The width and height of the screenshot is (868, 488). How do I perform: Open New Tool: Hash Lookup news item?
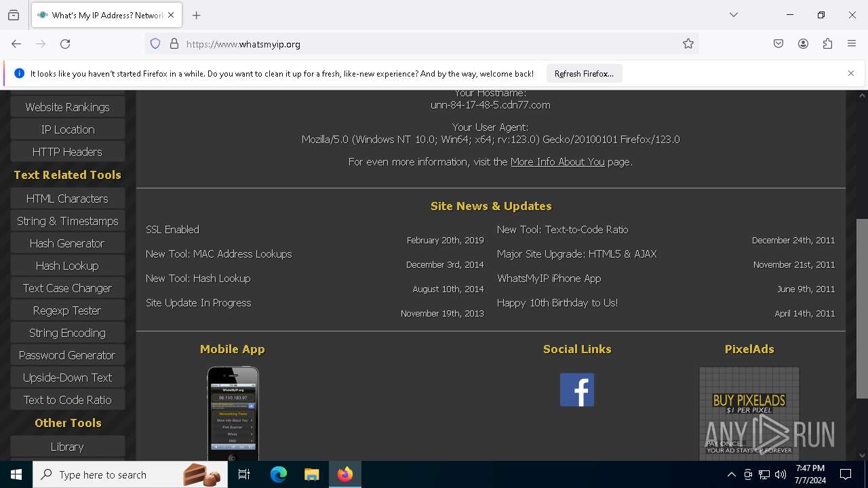click(x=198, y=279)
